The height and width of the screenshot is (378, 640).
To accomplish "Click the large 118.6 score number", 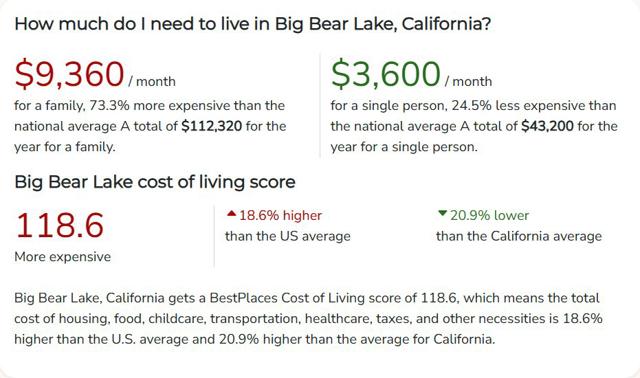I will [60, 225].
